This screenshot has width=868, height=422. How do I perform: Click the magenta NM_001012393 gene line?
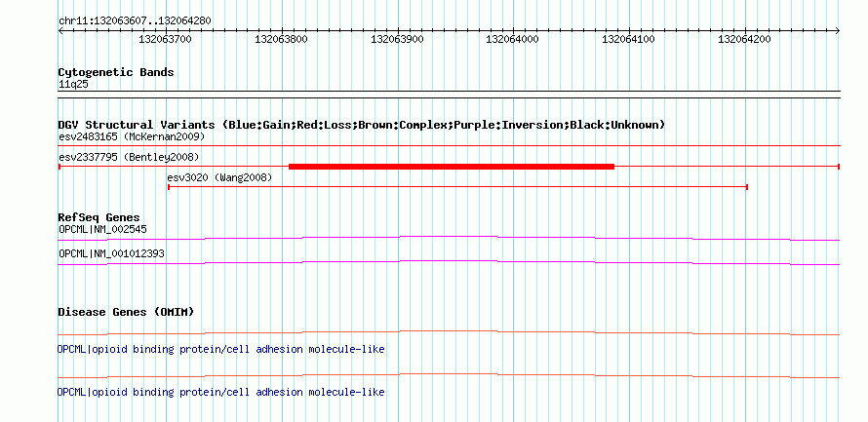(449, 262)
